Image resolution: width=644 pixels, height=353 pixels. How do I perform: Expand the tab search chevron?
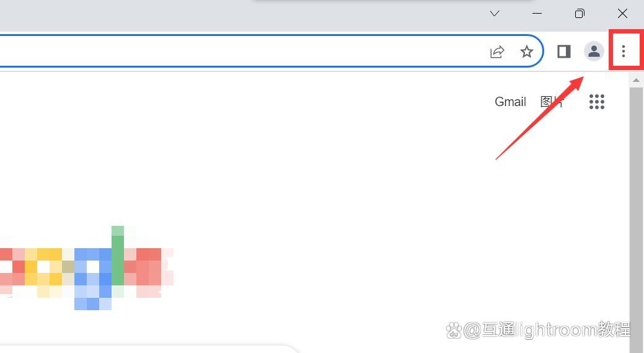coord(495,14)
